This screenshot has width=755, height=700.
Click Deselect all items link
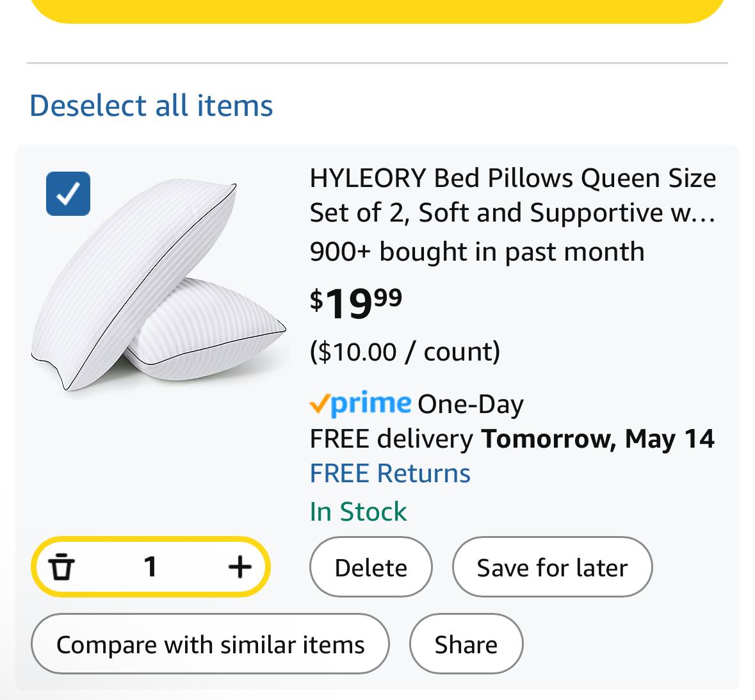click(151, 106)
